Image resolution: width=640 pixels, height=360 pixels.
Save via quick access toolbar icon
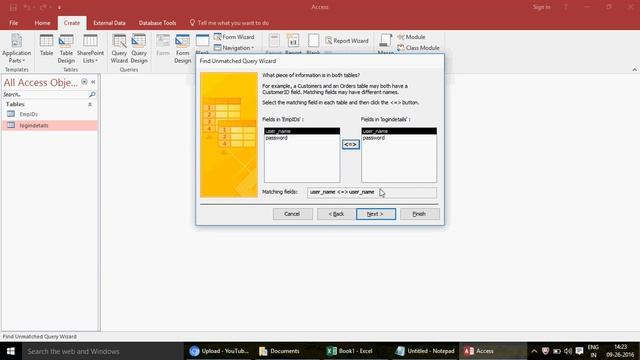pyautogui.click(x=13, y=7)
